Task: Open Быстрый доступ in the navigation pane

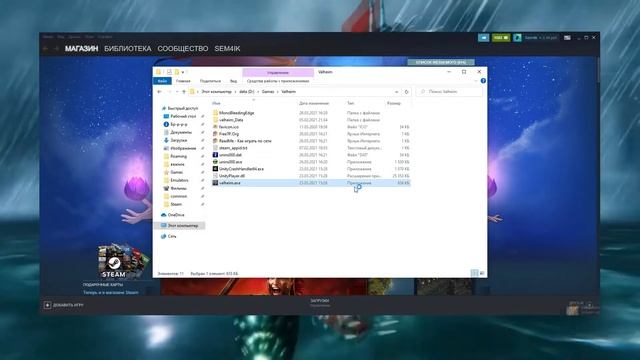Action: coord(182,108)
